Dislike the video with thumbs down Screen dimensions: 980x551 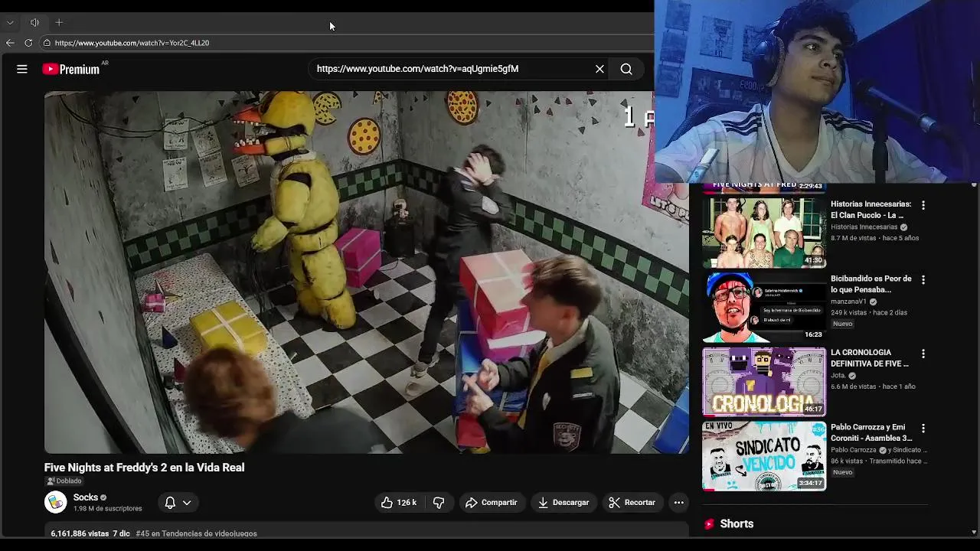point(439,502)
